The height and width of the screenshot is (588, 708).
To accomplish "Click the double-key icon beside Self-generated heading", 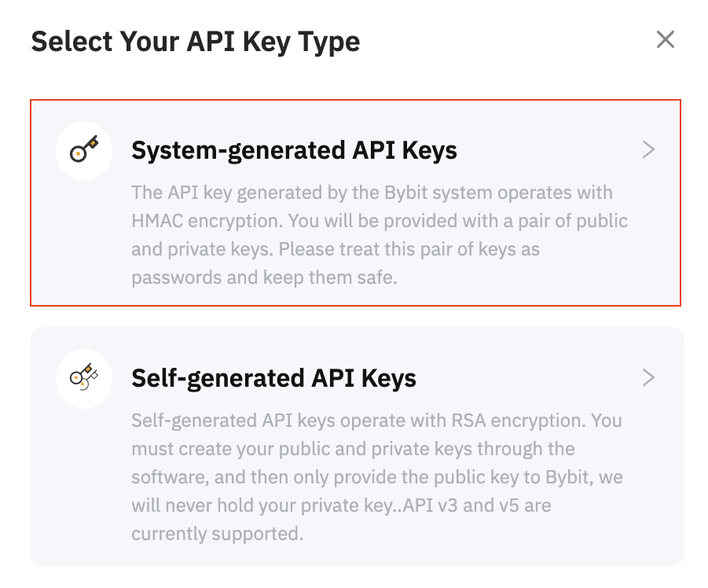I will click(x=84, y=378).
